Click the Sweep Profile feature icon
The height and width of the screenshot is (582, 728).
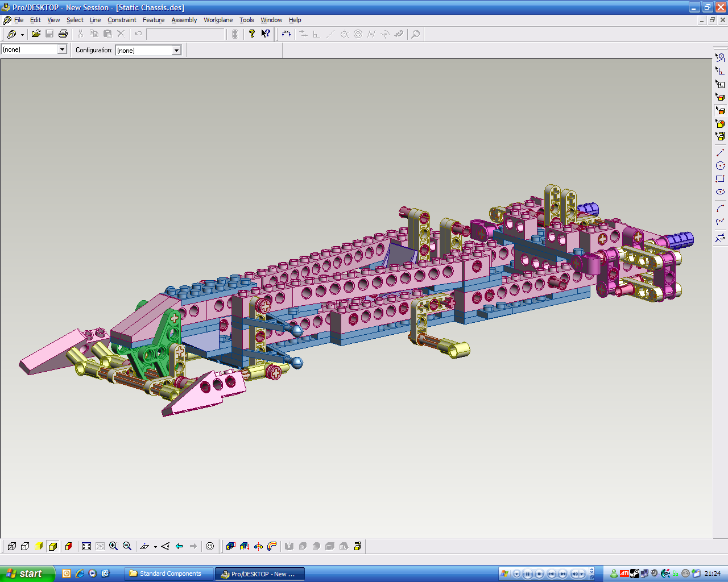(272, 546)
